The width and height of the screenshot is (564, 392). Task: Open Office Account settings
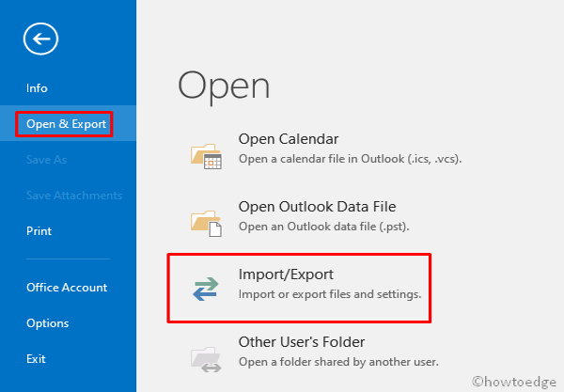(x=67, y=288)
